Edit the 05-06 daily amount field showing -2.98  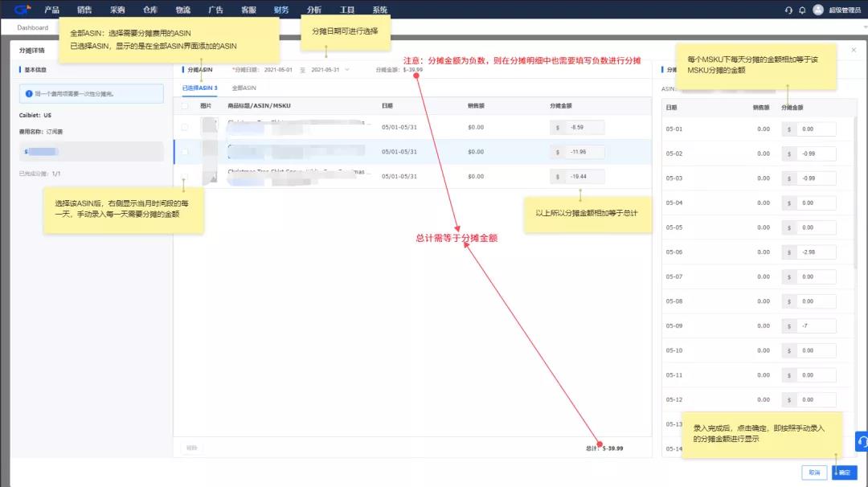[x=816, y=252]
